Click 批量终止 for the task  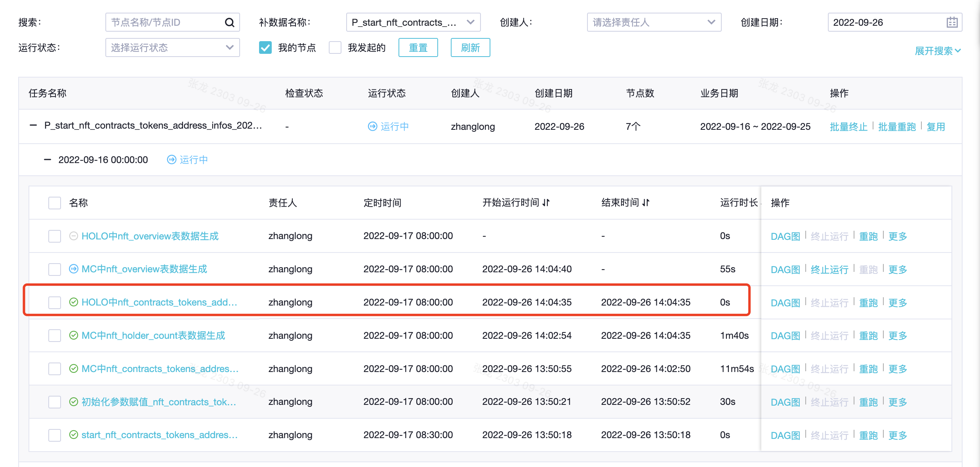pyautogui.click(x=848, y=127)
